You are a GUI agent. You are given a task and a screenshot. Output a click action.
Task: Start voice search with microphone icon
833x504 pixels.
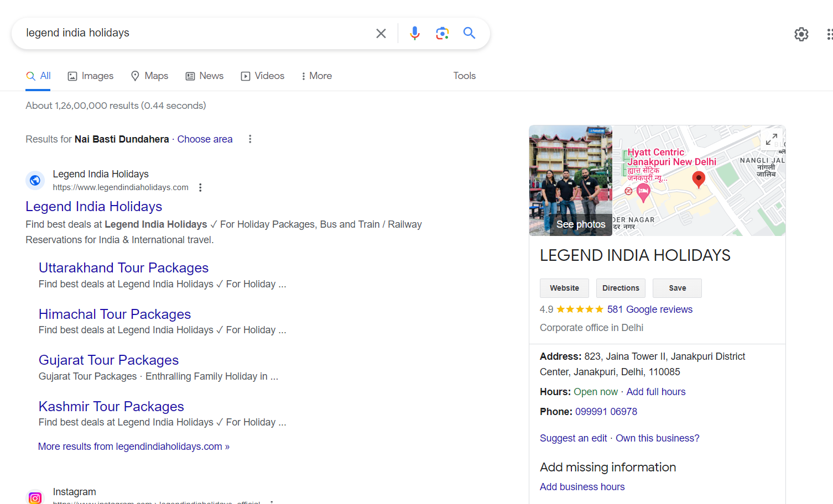(x=414, y=34)
